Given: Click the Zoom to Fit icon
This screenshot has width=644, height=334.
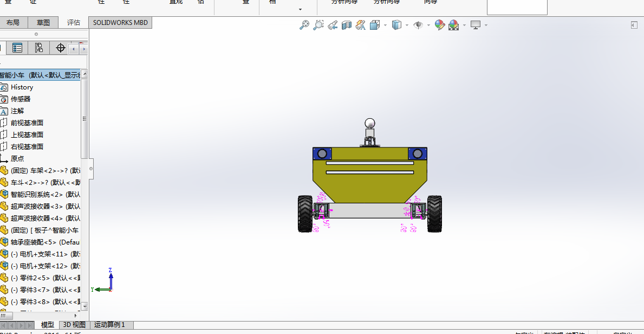Looking at the screenshot, I should pos(304,25).
